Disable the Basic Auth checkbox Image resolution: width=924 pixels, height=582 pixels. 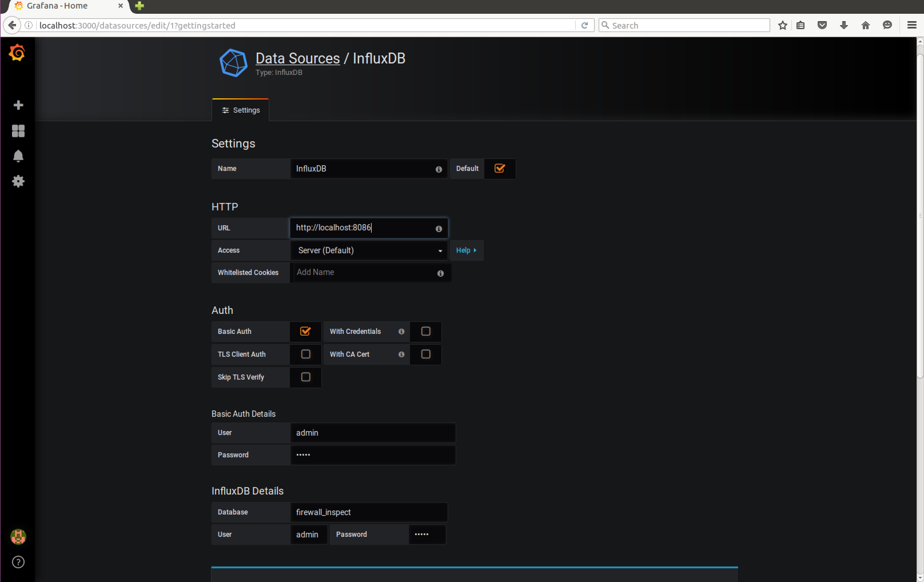coord(305,331)
